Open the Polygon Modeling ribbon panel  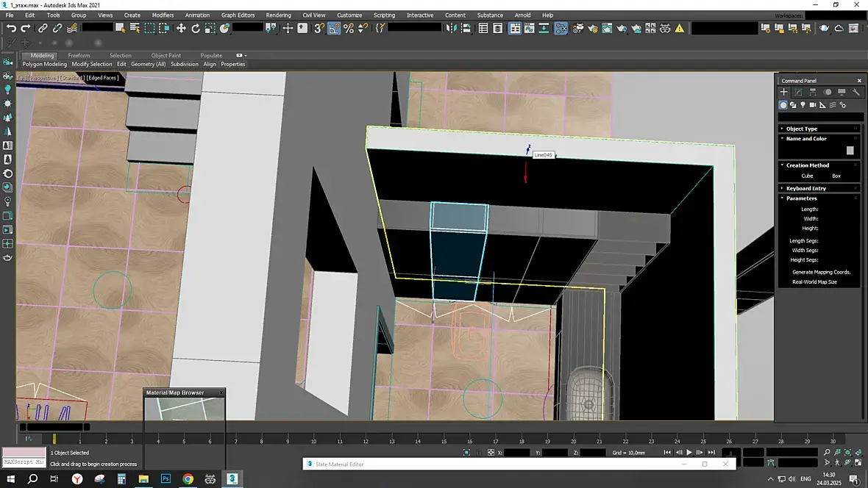pos(44,64)
